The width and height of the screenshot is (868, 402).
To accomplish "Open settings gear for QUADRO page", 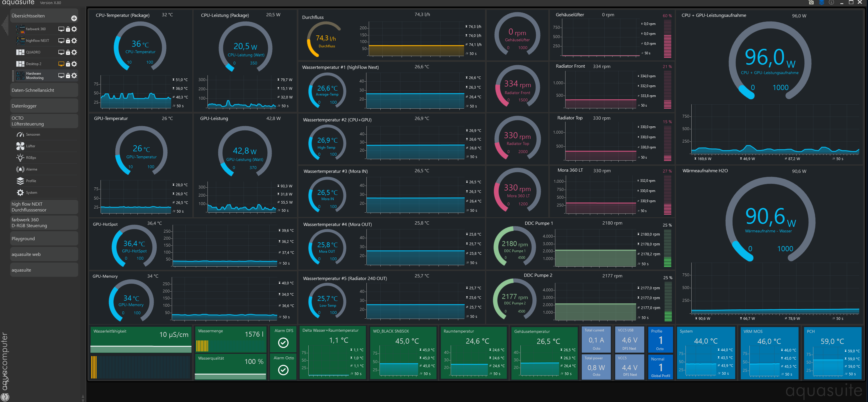I will tap(74, 52).
